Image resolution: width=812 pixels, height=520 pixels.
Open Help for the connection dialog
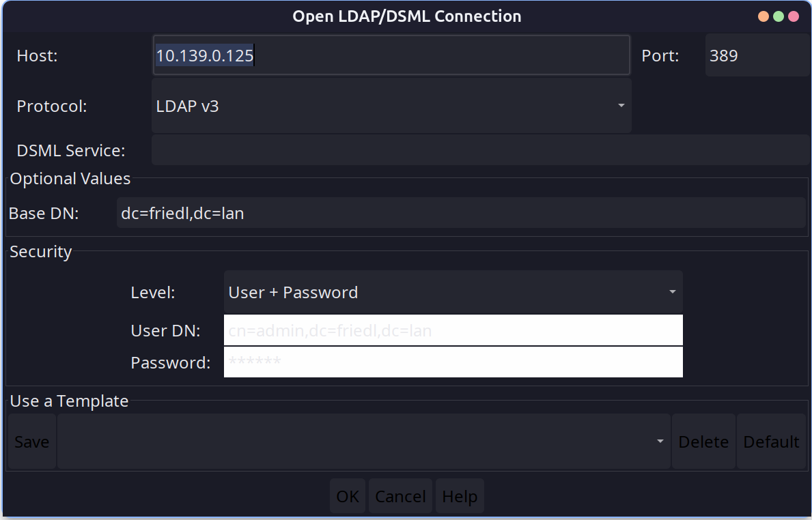460,496
